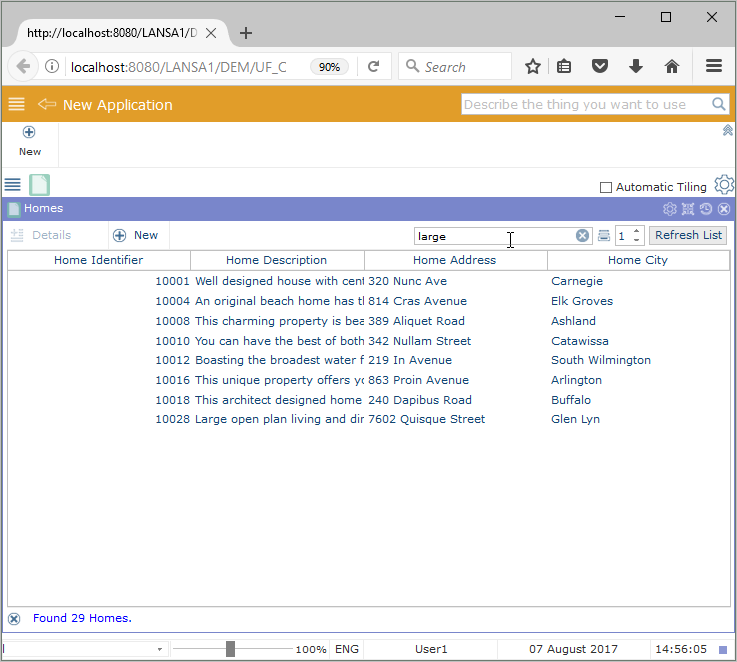
Task: Increase the number stepper value
Action: [x=637, y=231]
